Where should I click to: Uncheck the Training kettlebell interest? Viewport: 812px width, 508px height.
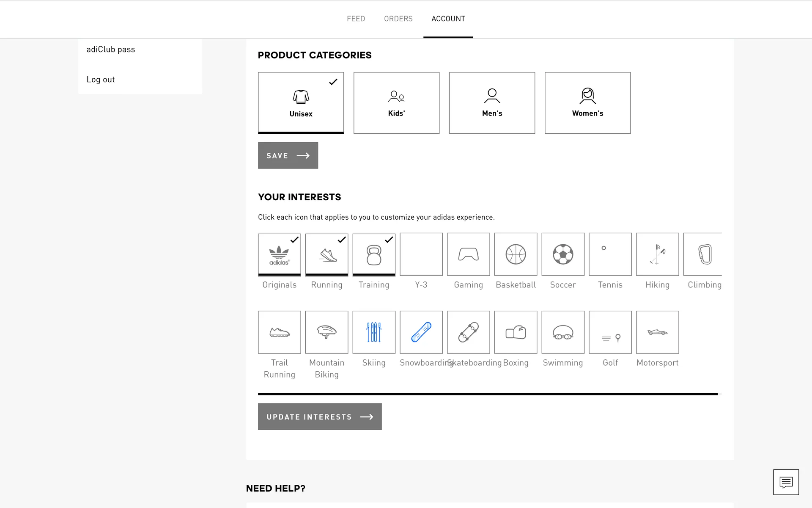(374, 254)
